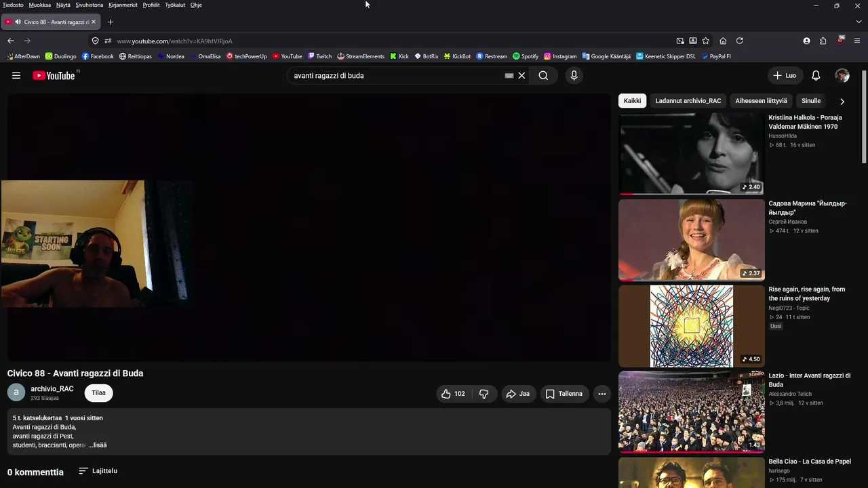Select the Kaikki filter chip
This screenshot has width=868, height=488.
point(632,101)
